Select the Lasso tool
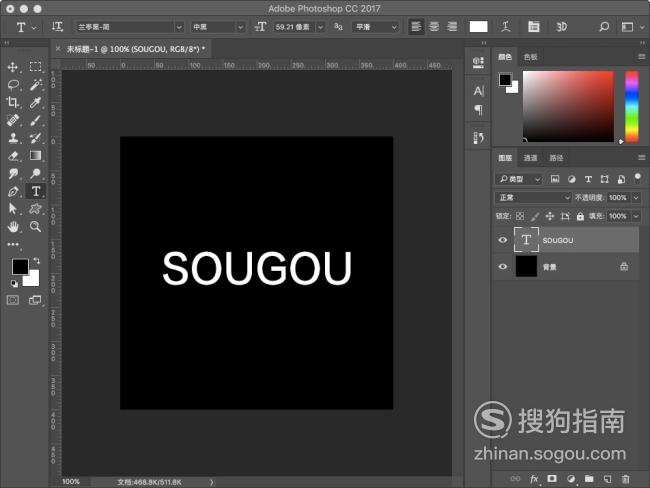 (x=13, y=85)
